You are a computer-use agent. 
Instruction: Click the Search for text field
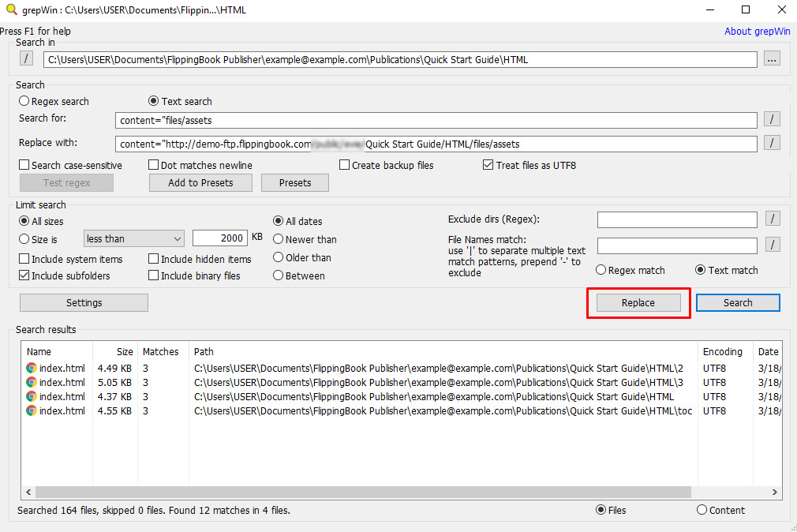pos(436,120)
